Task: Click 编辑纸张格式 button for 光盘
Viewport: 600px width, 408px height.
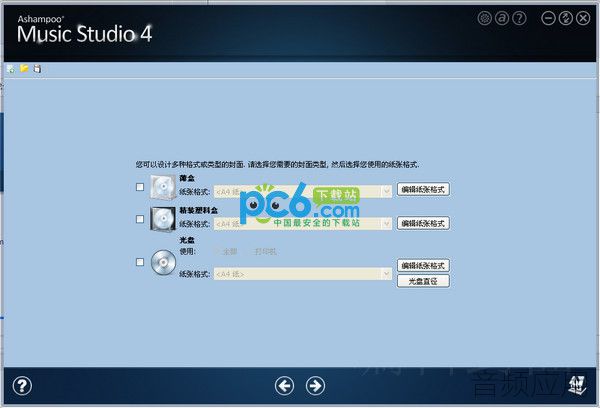Action: point(423,265)
